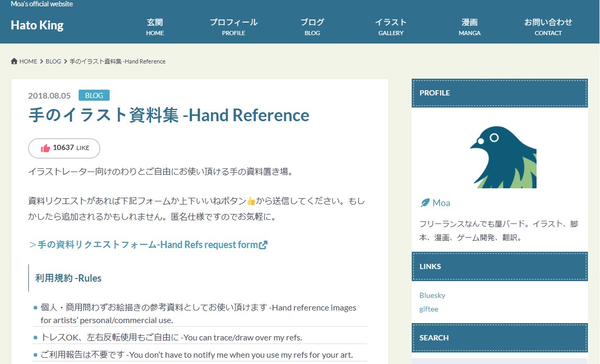Click the home icon in breadcrumb
Image resolution: width=600 pixels, height=364 pixels.
click(x=14, y=61)
